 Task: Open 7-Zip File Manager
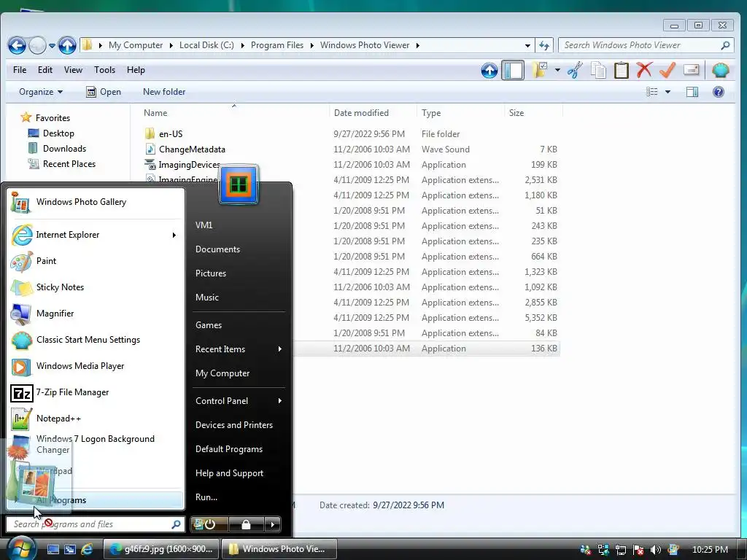[94, 392]
